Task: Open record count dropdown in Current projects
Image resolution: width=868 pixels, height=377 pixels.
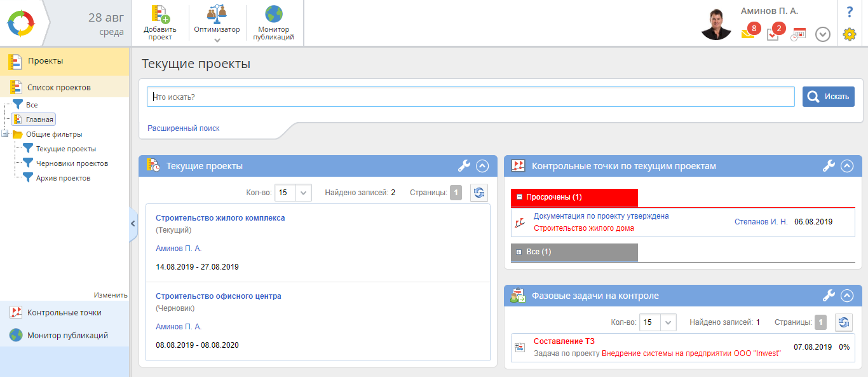Action: [303, 193]
